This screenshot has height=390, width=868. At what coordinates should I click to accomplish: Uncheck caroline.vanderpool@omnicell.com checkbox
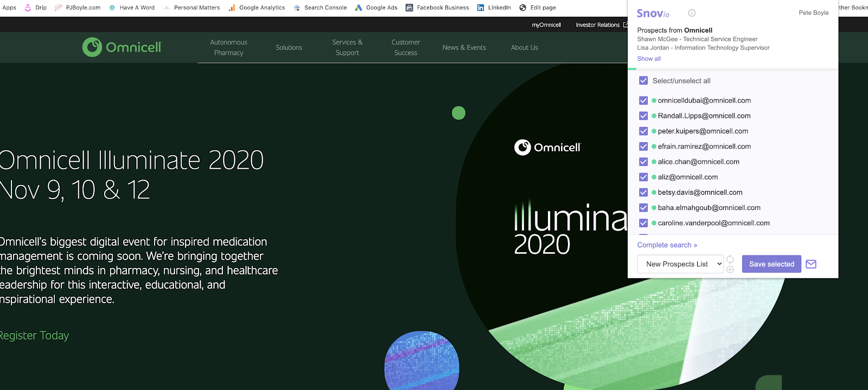point(643,223)
